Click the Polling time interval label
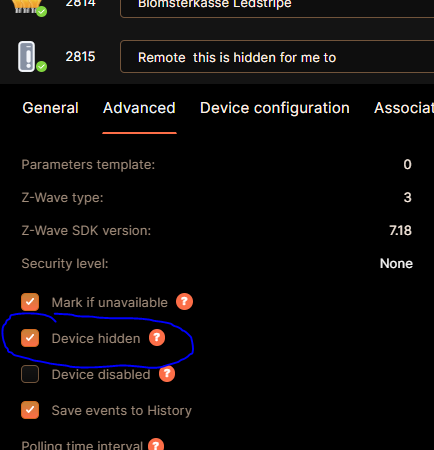Screen dimensions: 434x450 click(82, 445)
